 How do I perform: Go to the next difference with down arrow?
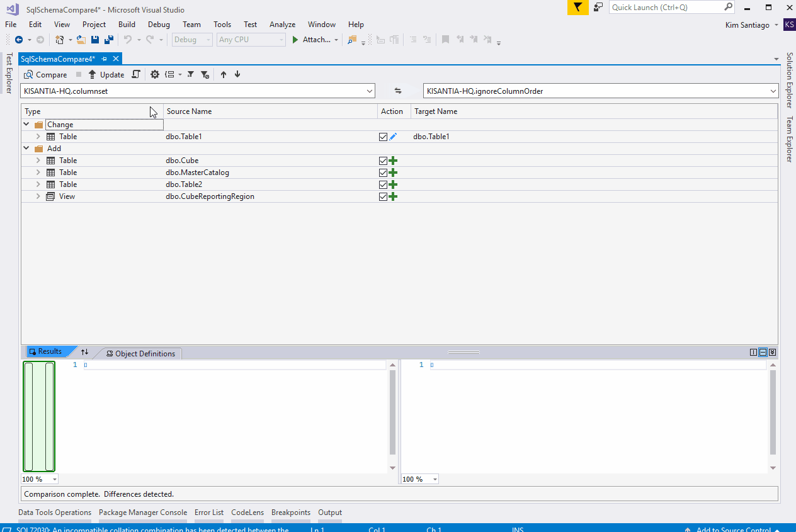(237, 74)
